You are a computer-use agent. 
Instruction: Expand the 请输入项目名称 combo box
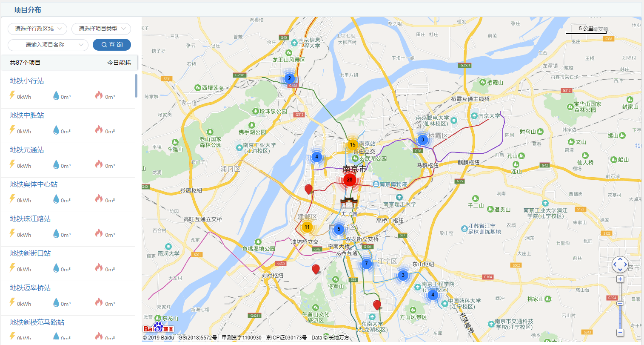pyautogui.click(x=48, y=45)
